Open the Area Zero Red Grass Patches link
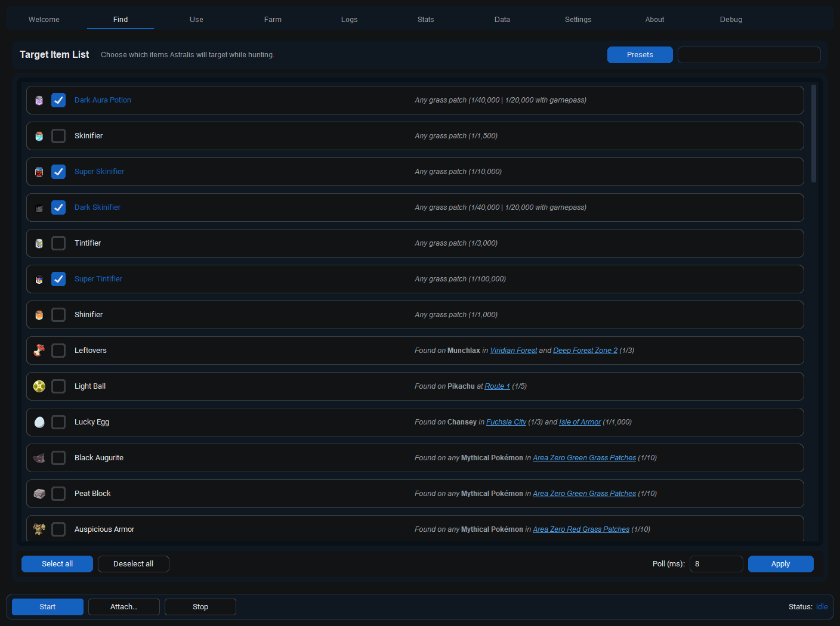The width and height of the screenshot is (840, 626). (581, 529)
